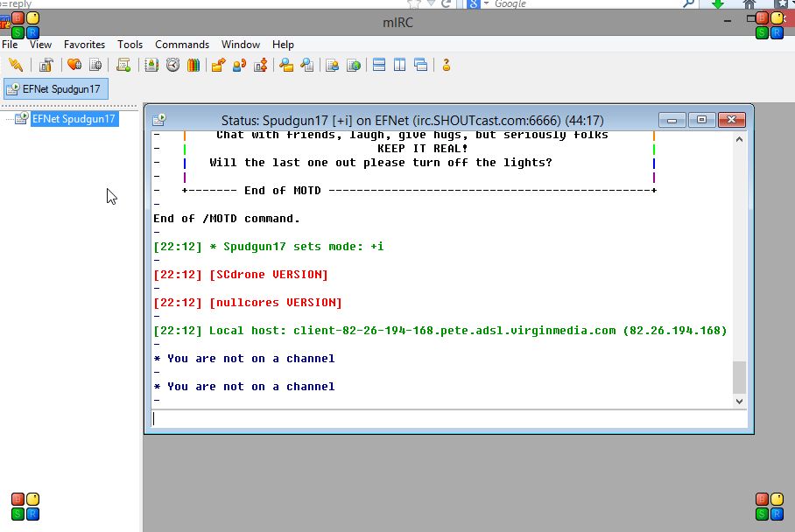Click the last "You are not on a channel" line
Viewport: 795px width, 532px height.
[244, 387]
